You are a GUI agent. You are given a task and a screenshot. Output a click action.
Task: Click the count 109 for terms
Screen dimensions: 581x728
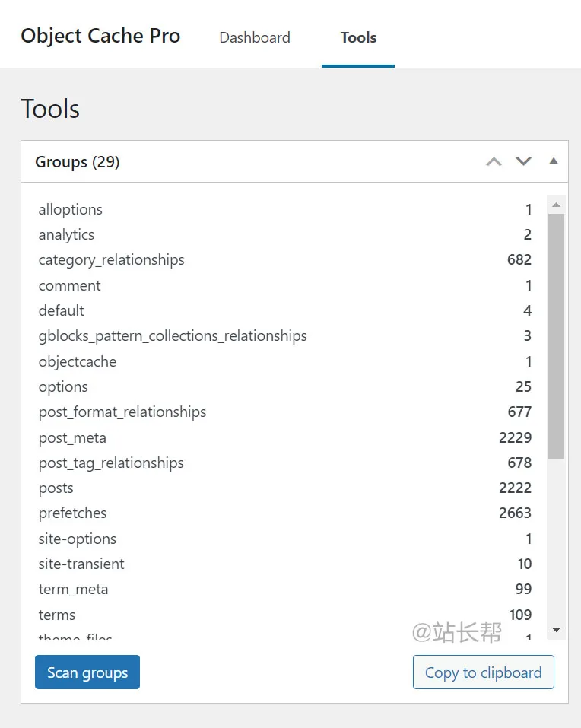[520, 615]
